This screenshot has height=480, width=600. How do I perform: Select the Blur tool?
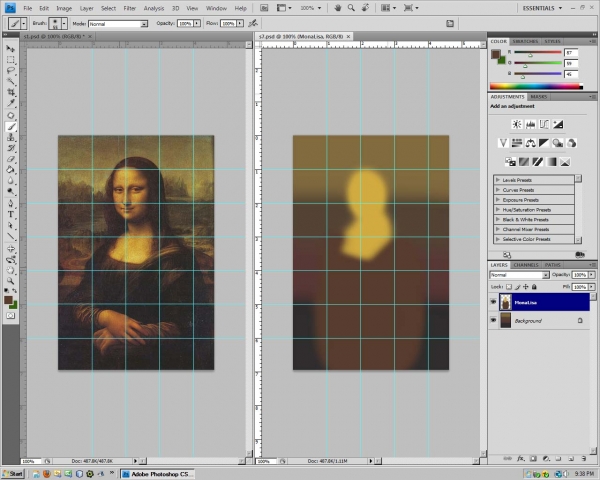pos(10,181)
